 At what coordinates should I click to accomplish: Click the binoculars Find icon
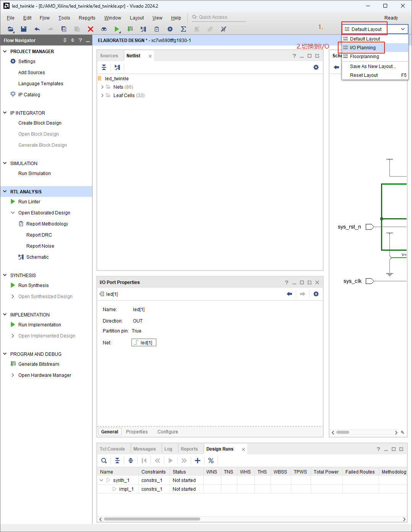pos(104,29)
